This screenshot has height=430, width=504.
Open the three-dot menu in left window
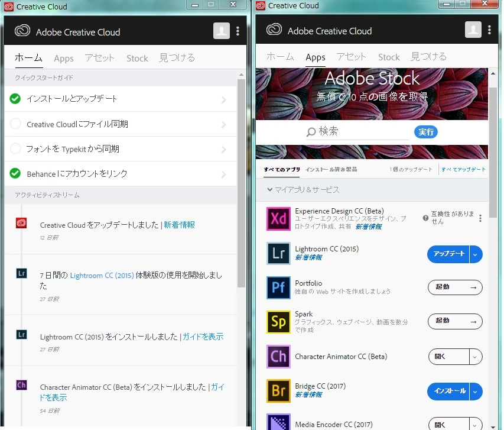pyautogui.click(x=238, y=31)
